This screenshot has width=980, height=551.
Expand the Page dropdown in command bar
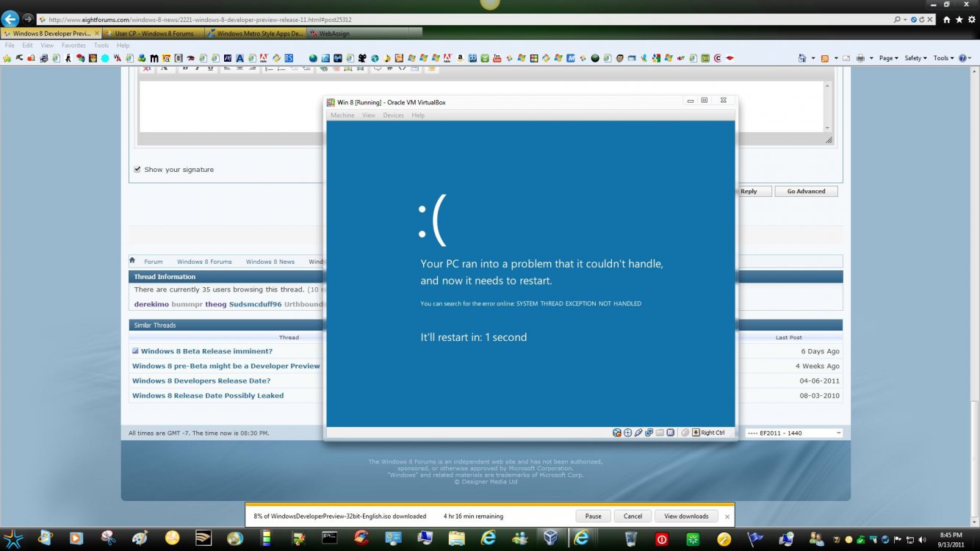click(888, 58)
